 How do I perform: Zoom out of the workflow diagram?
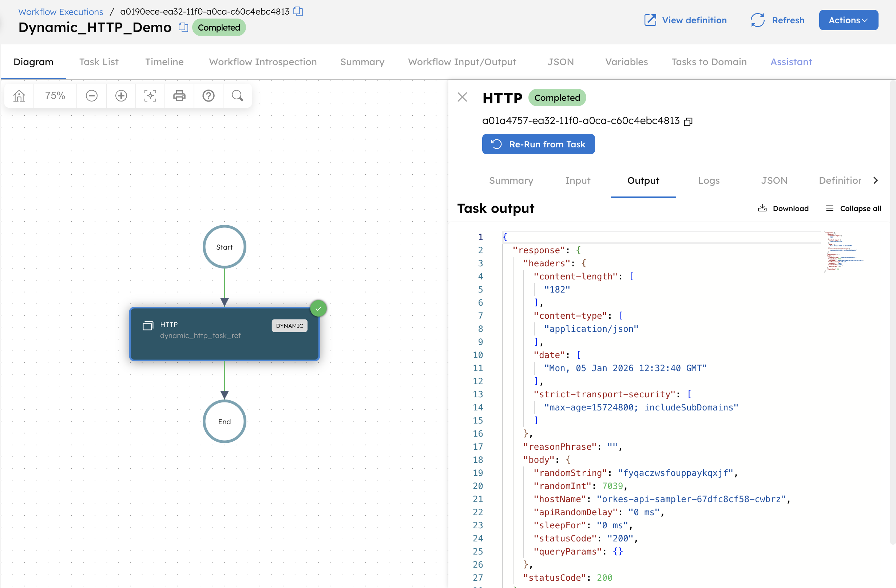pyautogui.click(x=91, y=96)
